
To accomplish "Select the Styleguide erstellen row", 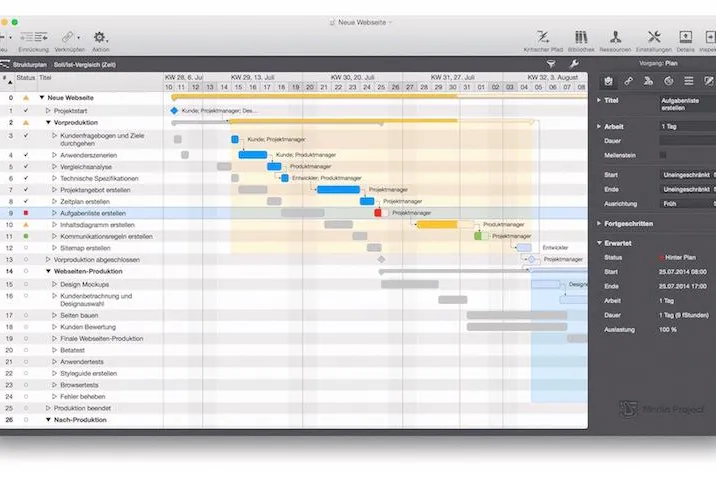I will click(81, 373).
